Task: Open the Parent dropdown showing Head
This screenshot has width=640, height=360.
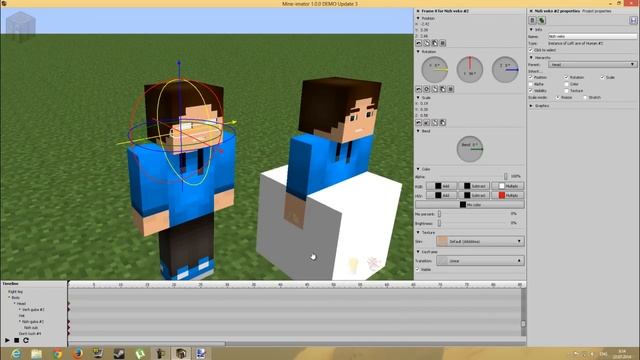Action: pos(592,64)
